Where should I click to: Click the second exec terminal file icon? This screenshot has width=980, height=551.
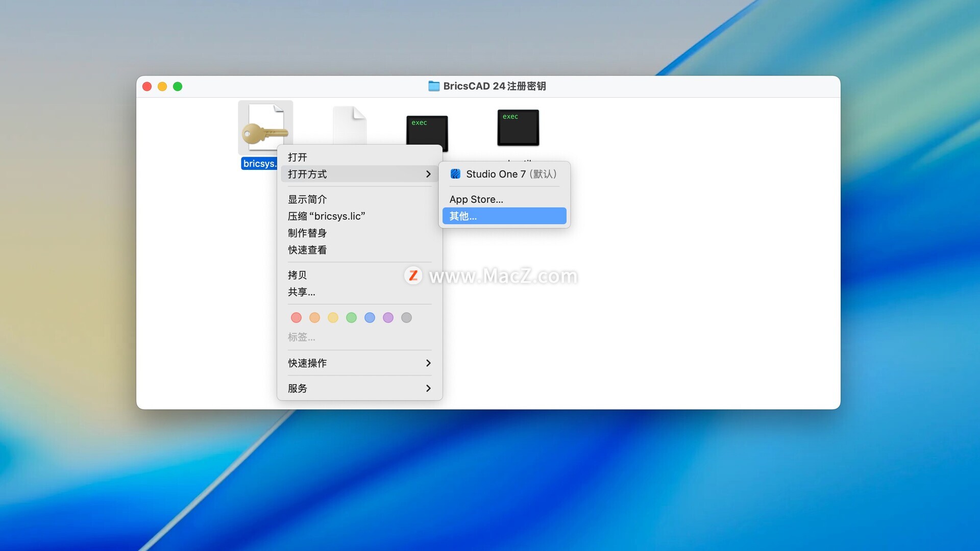518,128
